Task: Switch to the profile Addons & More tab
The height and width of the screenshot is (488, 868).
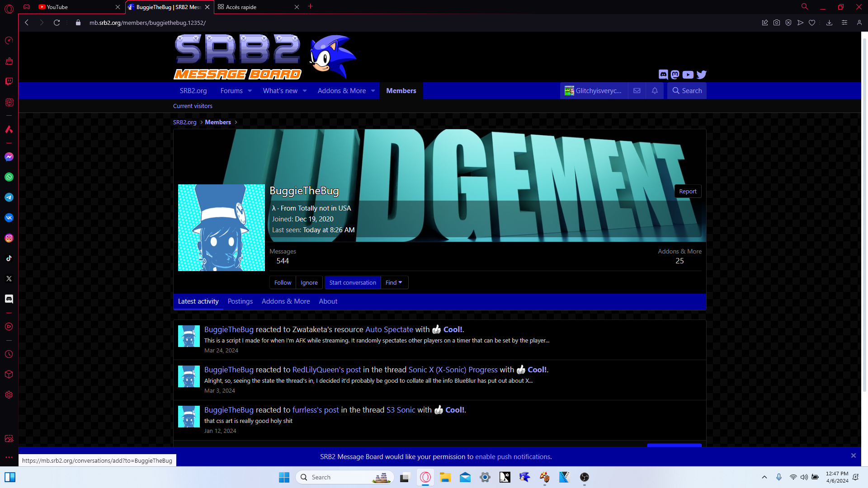Action: click(286, 301)
